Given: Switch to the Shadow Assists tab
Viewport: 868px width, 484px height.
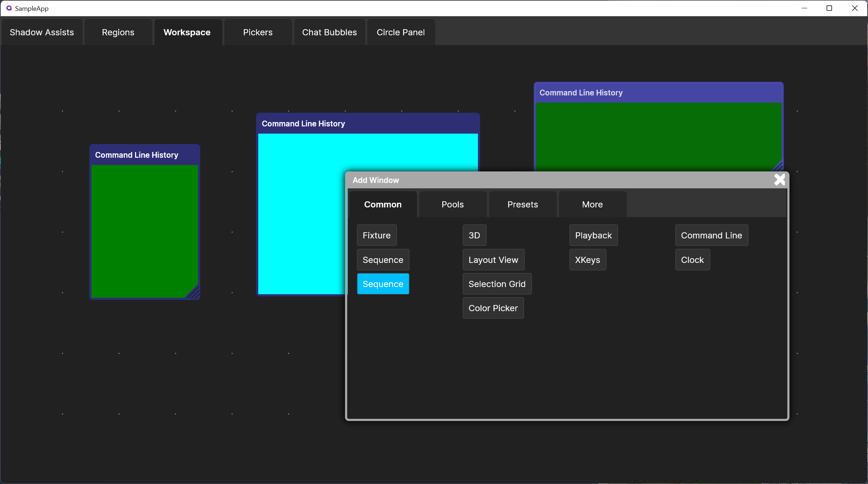Looking at the screenshot, I should [x=42, y=32].
